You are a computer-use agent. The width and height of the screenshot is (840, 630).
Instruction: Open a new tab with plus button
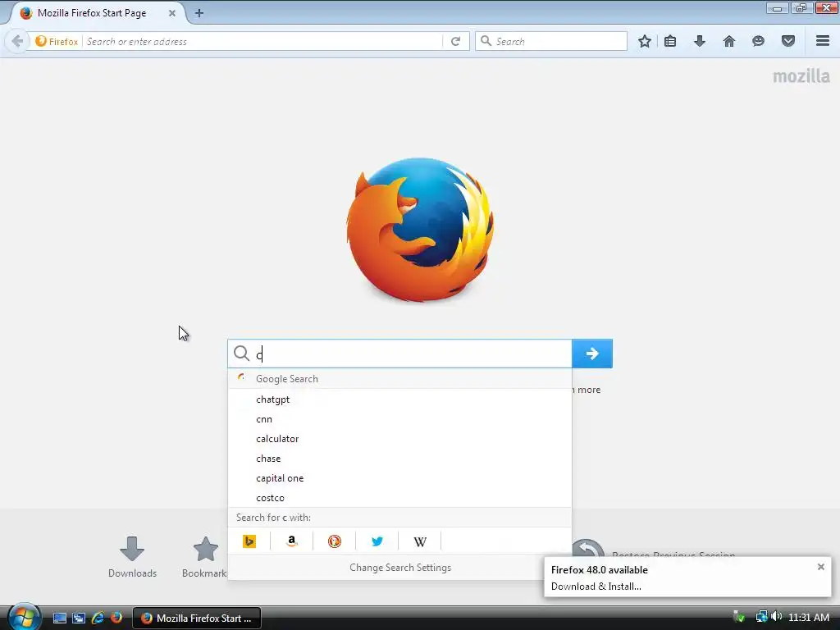(199, 13)
